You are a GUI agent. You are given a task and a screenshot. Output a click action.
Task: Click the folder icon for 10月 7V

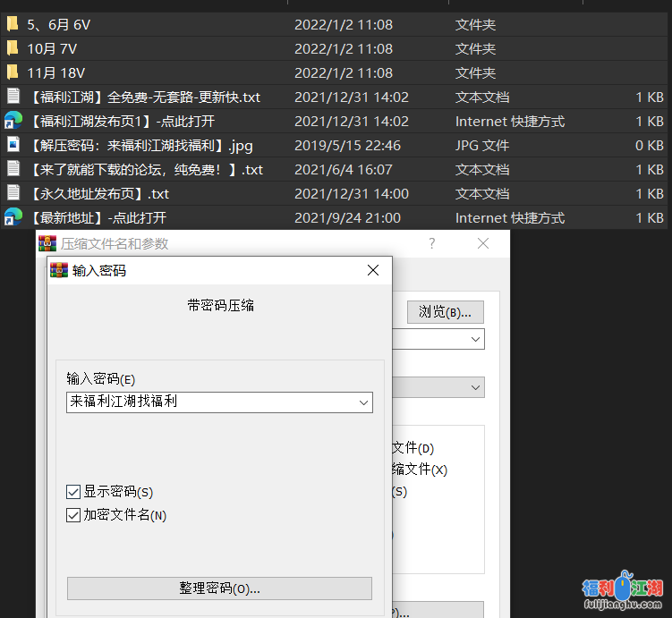pyautogui.click(x=13, y=48)
